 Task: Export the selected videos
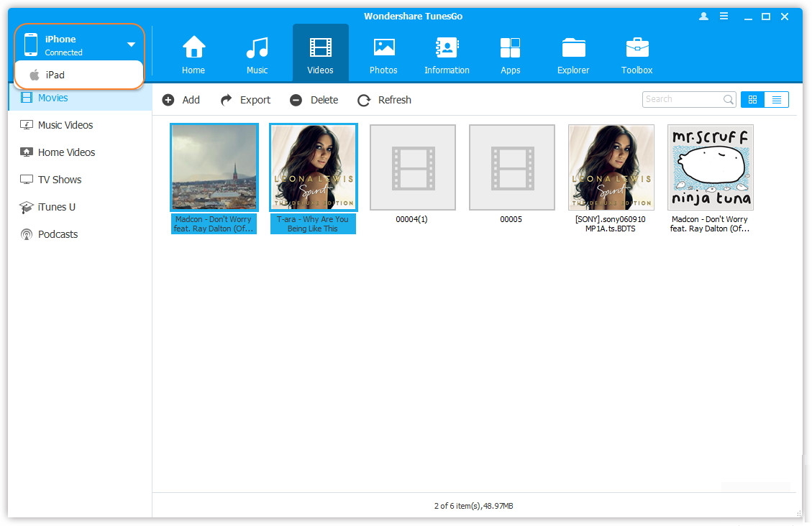tap(245, 100)
